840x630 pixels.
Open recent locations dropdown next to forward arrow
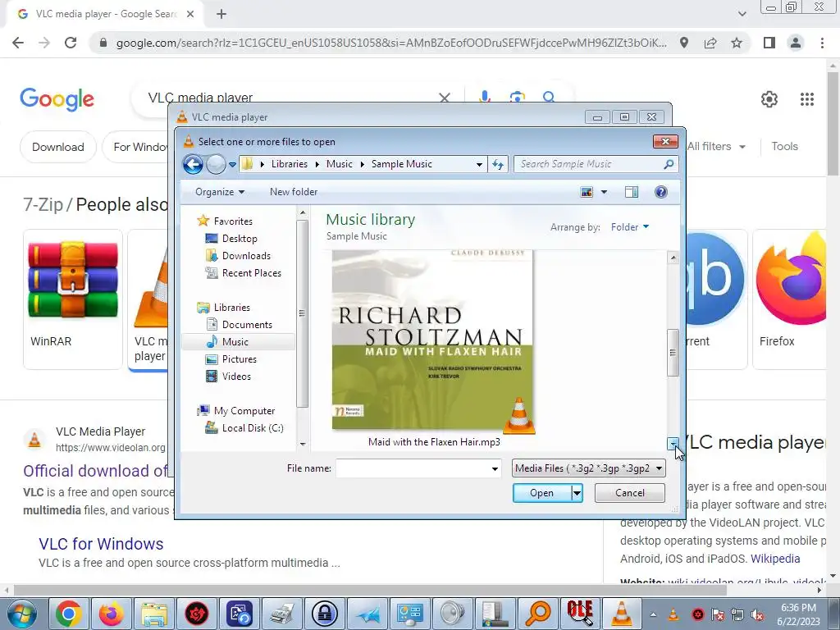tap(232, 164)
